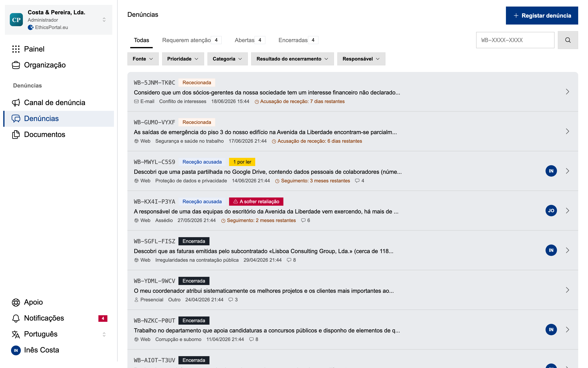Image resolution: width=588 pixels, height=368 pixels.
Task: Open the Português language selector arrows
Action: (x=104, y=334)
